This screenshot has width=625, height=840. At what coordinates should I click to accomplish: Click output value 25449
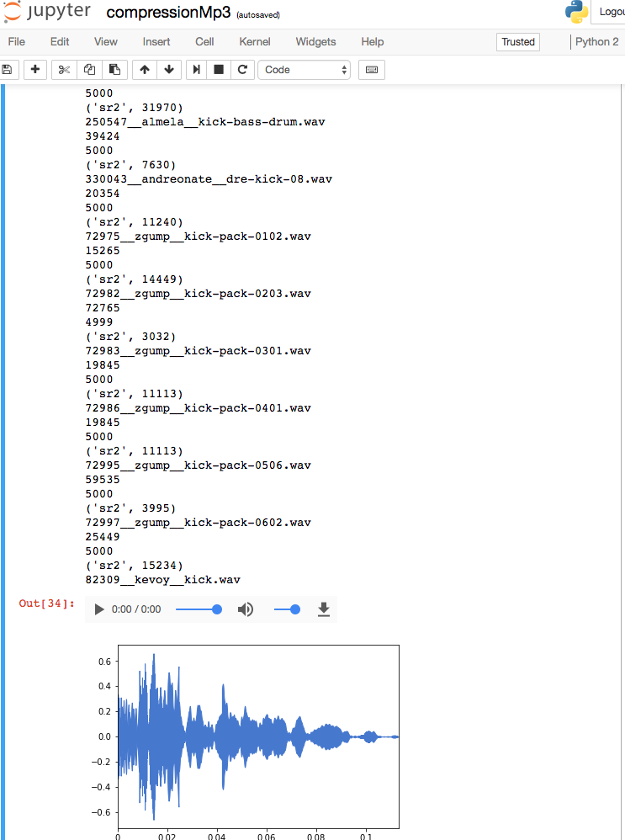click(103, 537)
